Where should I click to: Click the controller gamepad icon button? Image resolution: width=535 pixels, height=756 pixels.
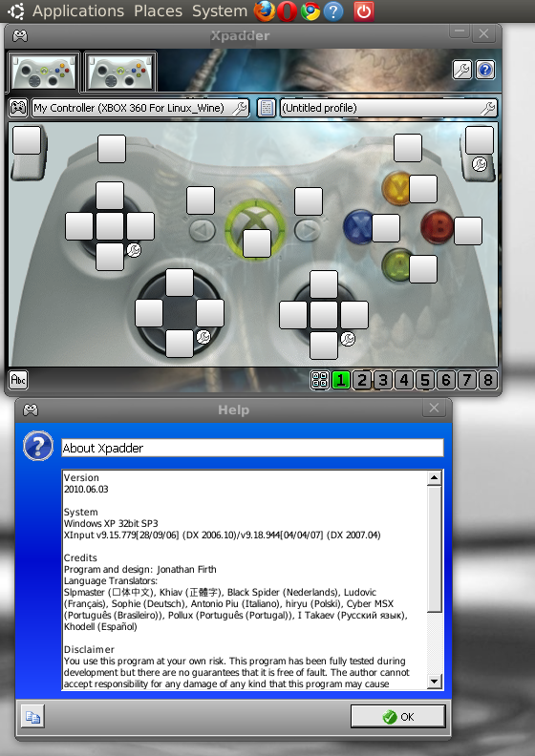[x=18, y=108]
